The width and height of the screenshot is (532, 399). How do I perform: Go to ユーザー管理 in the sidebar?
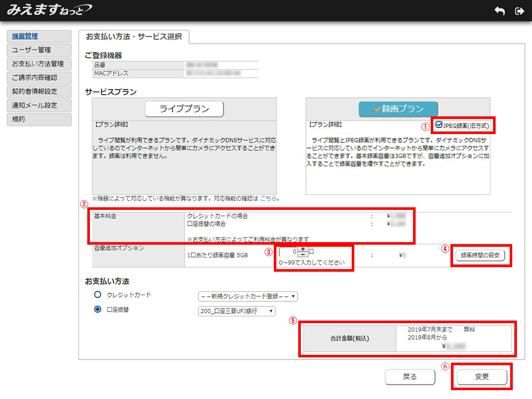point(39,50)
